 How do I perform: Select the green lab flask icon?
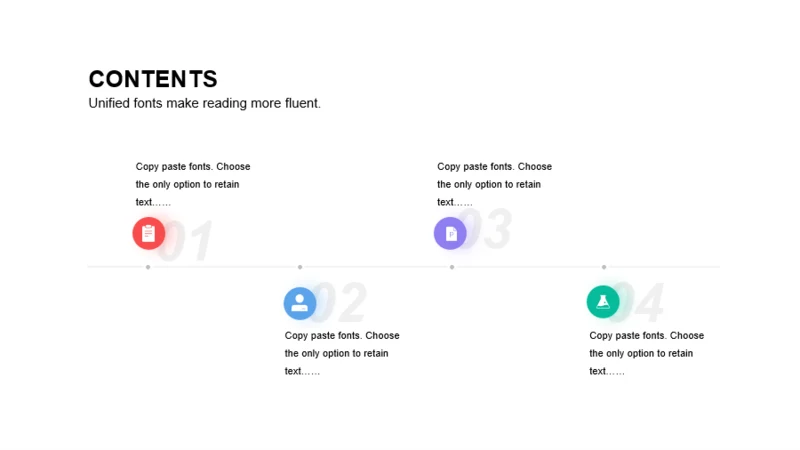pyautogui.click(x=603, y=302)
